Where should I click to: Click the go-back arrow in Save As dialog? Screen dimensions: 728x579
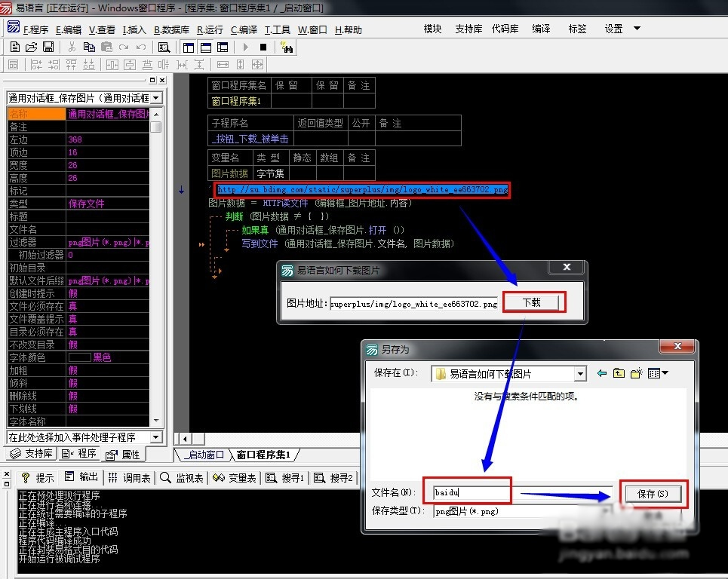pyautogui.click(x=601, y=373)
